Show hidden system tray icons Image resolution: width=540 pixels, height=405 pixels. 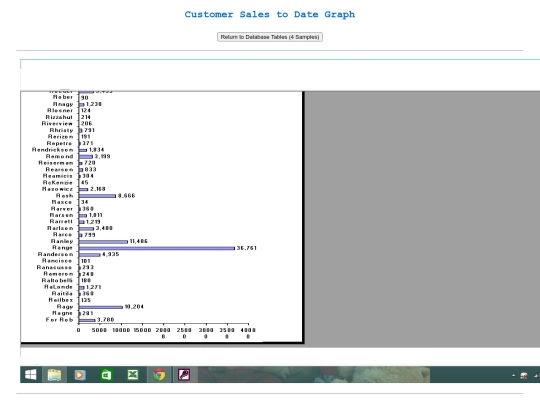[x=513, y=375]
